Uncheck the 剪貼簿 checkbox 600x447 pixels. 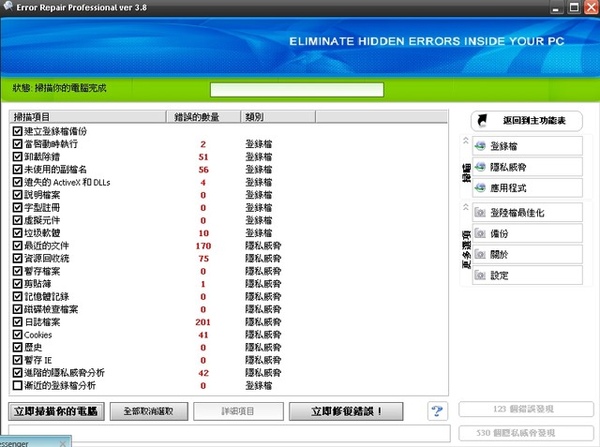pyautogui.click(x=17, y=284)
